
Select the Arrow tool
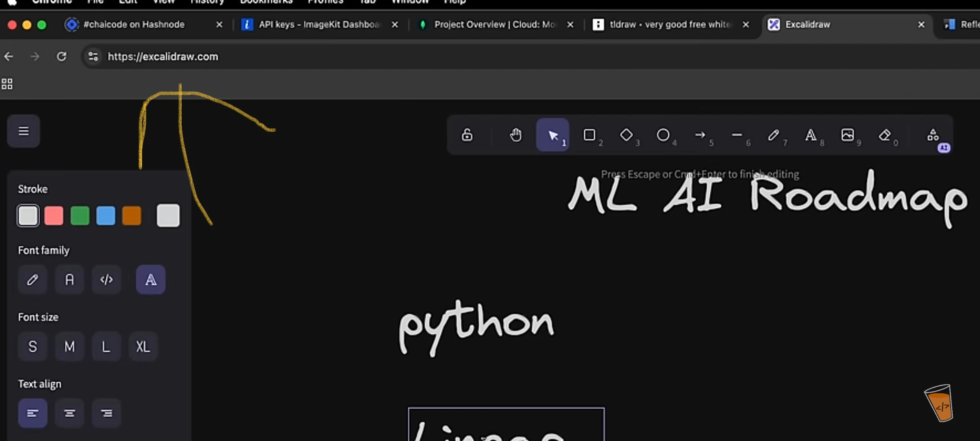[x=700, y=135]
